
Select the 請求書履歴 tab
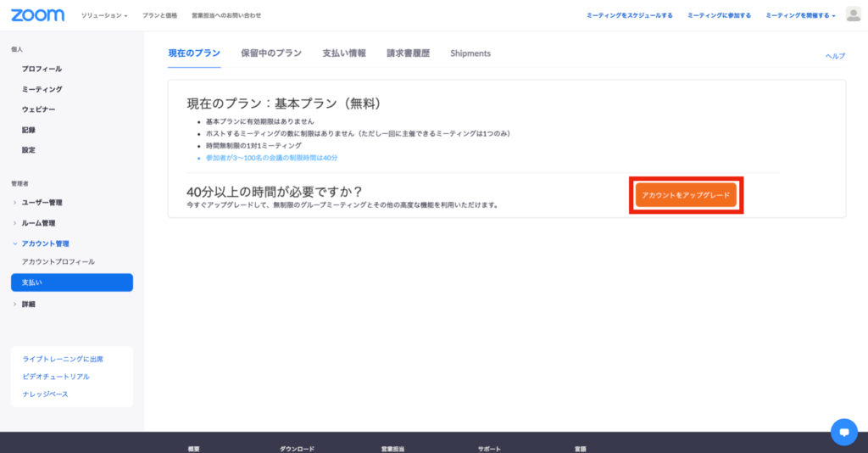tap(408, 53)
